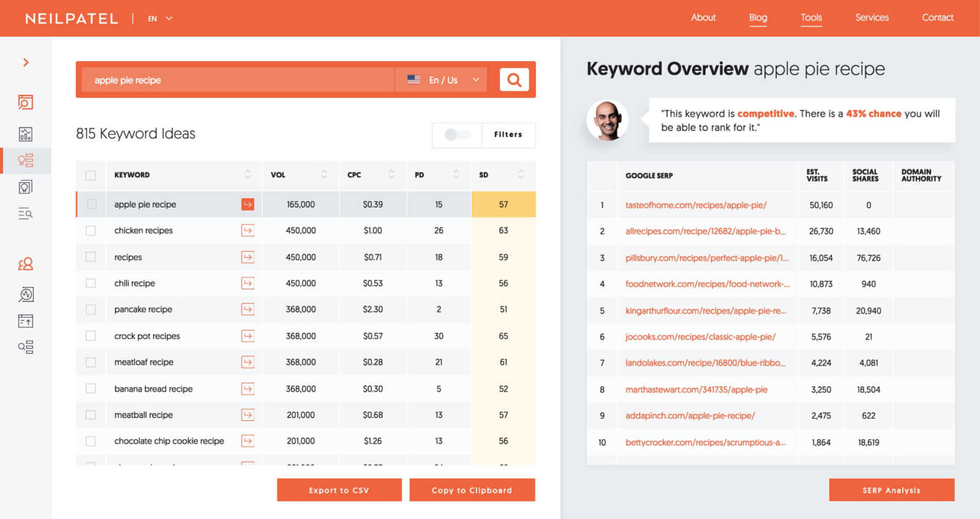Click the US flag icon
The image size is (980, 519).
[414, 80]
